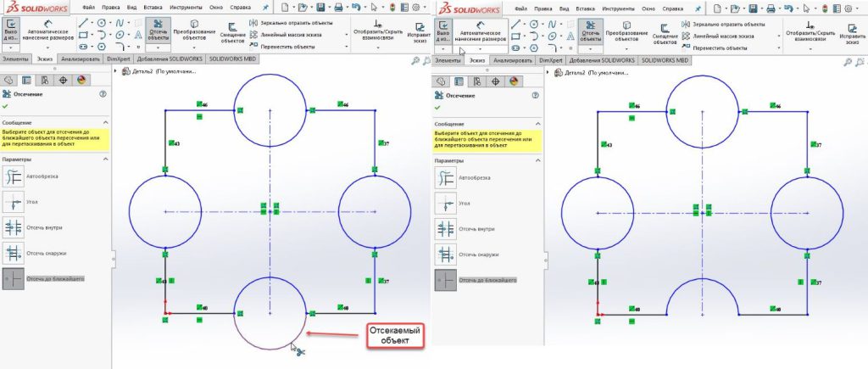The image size is (868, 369).
Task: Select Sketch Fillet tool in left window
Action: coord(120,48)
